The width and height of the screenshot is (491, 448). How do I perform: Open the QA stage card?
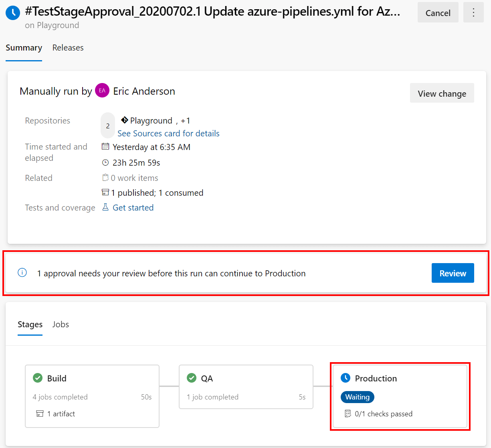point(246,387)
